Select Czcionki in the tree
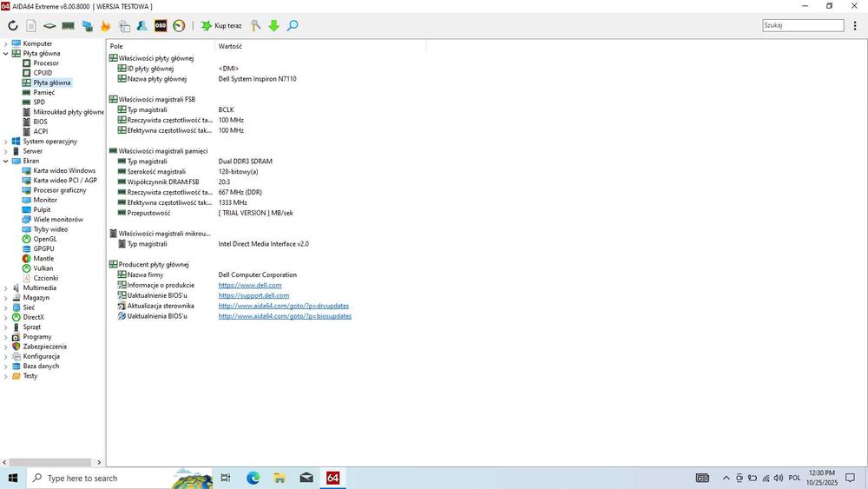The height and width of the screenshot is (489, 868). point(45,279)
